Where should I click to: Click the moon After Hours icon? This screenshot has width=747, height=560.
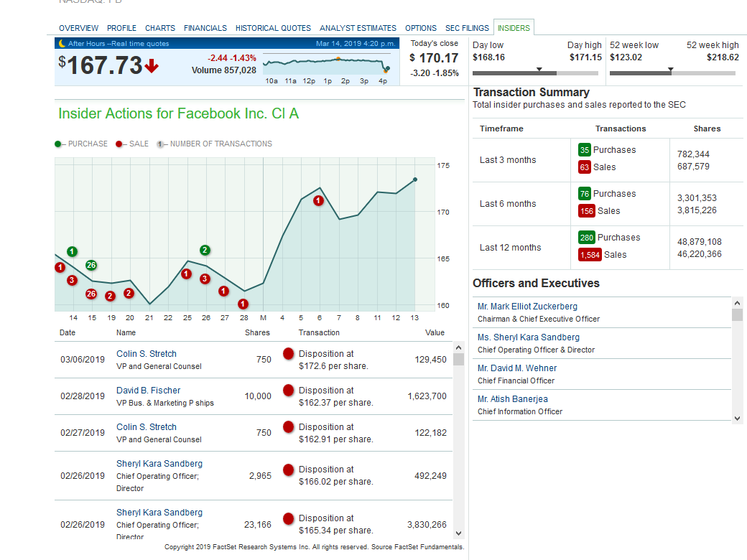pyautogui.click(x=62, y=44)
